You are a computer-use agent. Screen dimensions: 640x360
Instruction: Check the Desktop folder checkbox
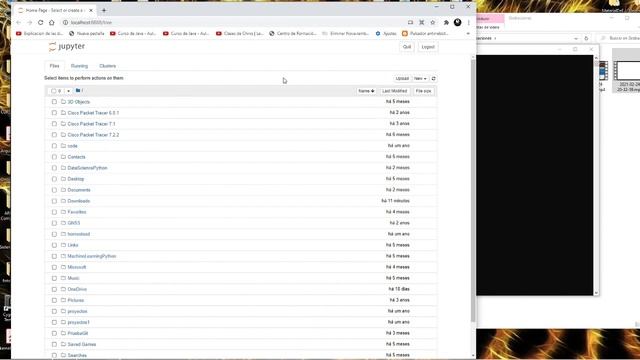pos(54,179)
